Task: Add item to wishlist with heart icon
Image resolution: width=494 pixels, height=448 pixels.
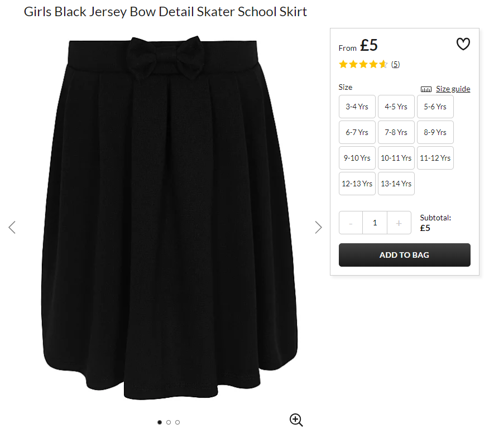Action: click(x=463, y=44)
